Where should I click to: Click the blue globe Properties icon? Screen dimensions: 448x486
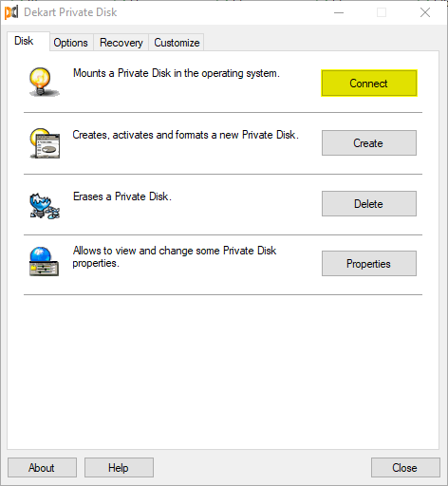pyautogui.click(x=44, y=261)
